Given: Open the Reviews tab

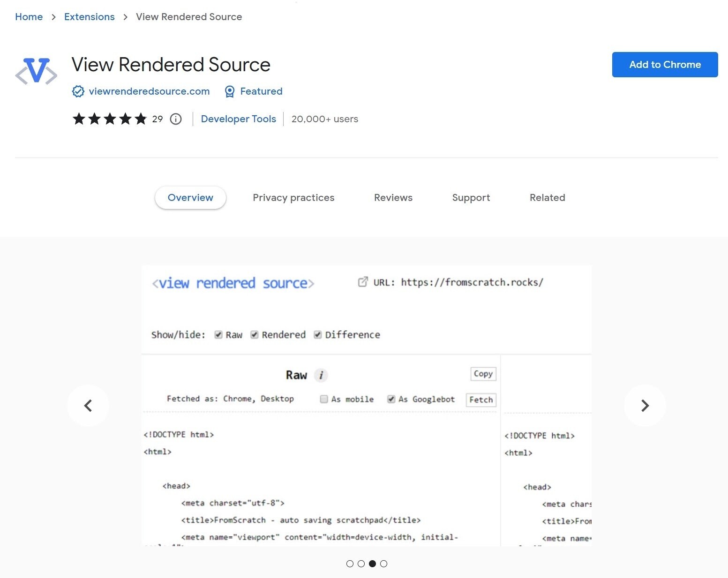Looking at the screenshot, I should tap(393, 198).
